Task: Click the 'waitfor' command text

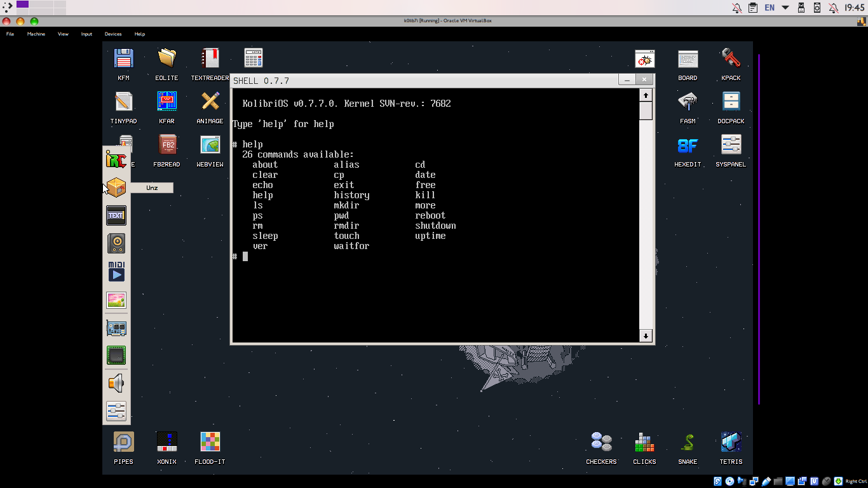Action: click(351, 246)
